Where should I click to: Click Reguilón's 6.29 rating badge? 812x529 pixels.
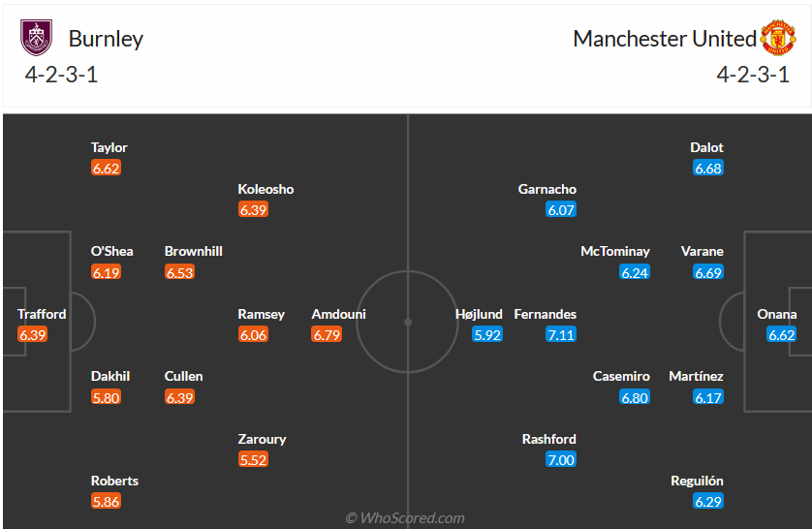[708, 502]
